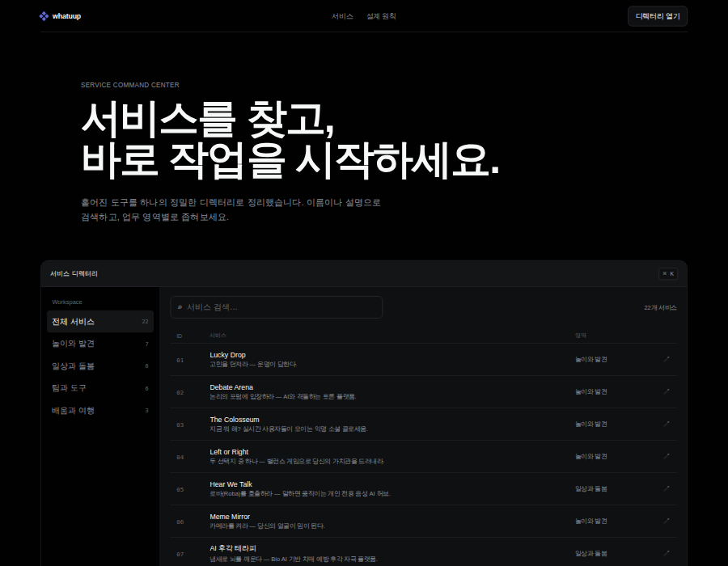Viewport: 728px width, 566px height.
Task: Click the ID column header
Action: [180, 336]
